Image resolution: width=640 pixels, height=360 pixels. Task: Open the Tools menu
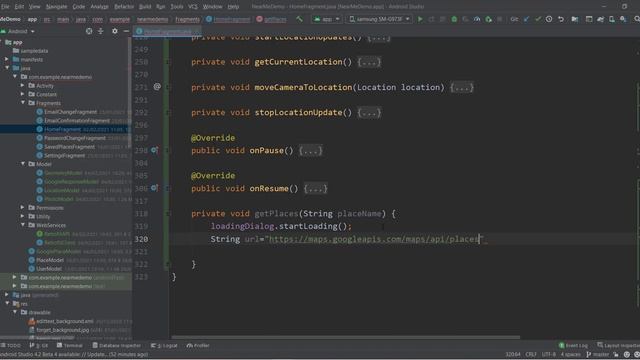tap(177, 7)
